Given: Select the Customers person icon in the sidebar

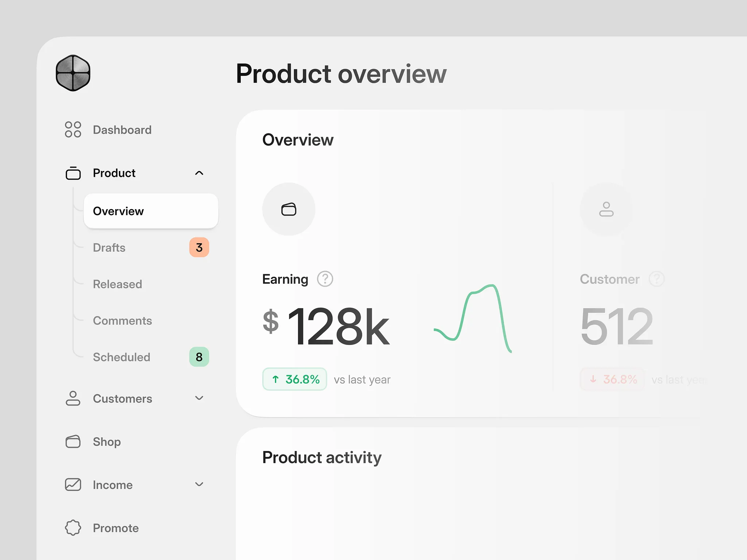Looking at the screenshot, I should (73, 398).
